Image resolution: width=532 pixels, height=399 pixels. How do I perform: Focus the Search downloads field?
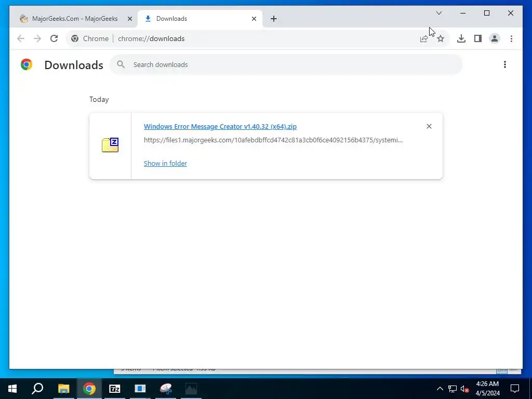(286, 64)
